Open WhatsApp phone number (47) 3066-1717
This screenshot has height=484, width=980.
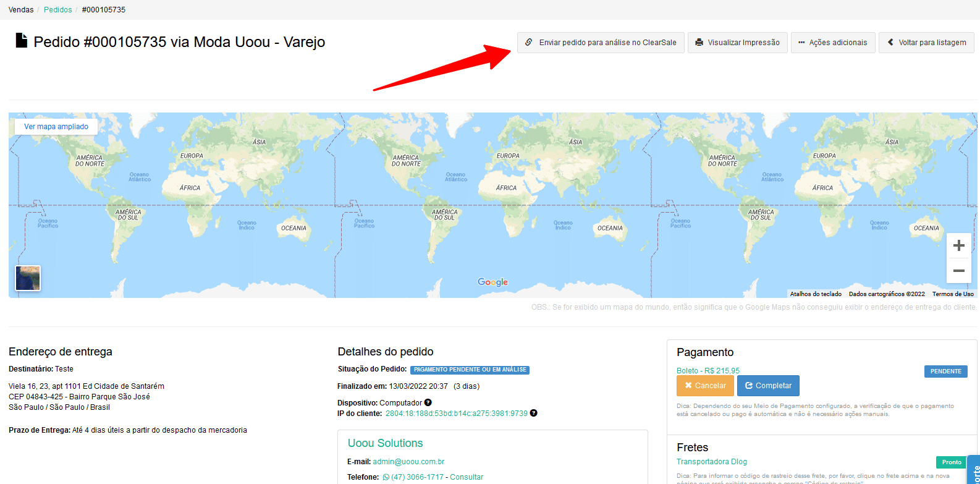click(413, 477)
